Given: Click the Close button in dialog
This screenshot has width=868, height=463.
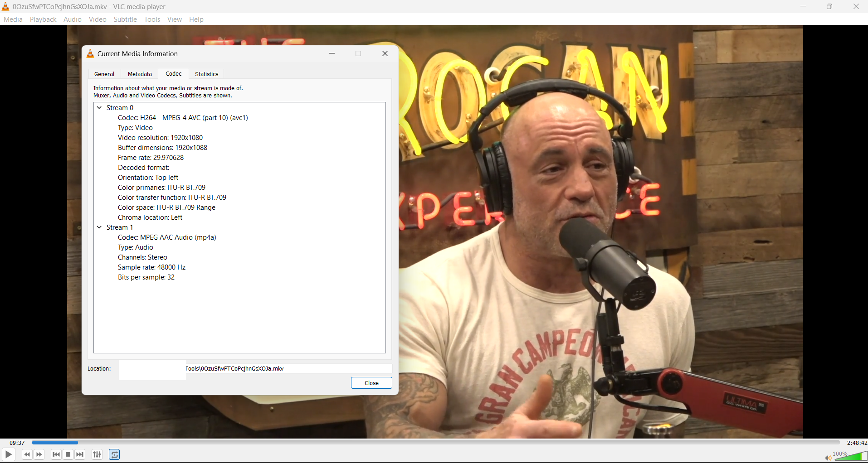Looking at the screenshot, I should (x=371, y=383).
